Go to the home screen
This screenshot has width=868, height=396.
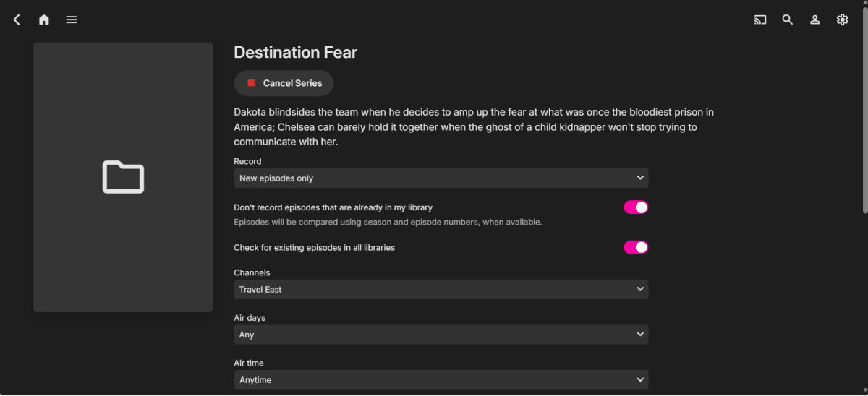[44, 20]
